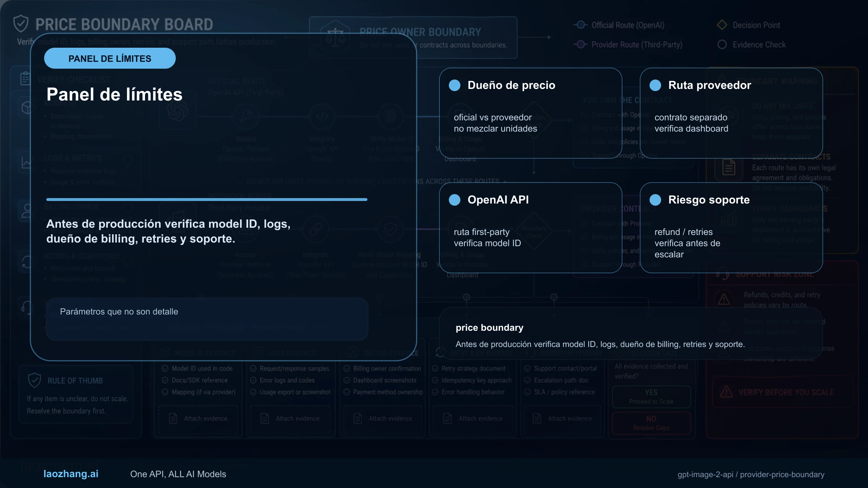This screenshot has width=868, height=488.
Task: Click the shield icon beside Price Boundary Board
Action: pyautogui.click(x=21, y=24)
